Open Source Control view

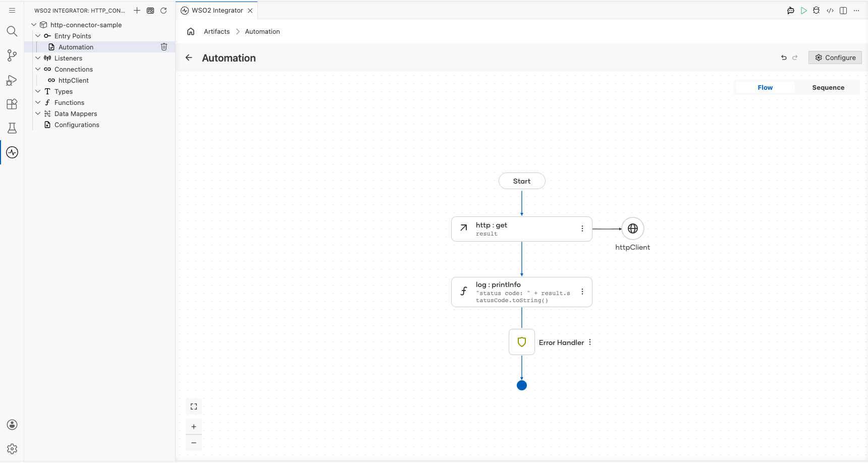click(x=12, y=55)
